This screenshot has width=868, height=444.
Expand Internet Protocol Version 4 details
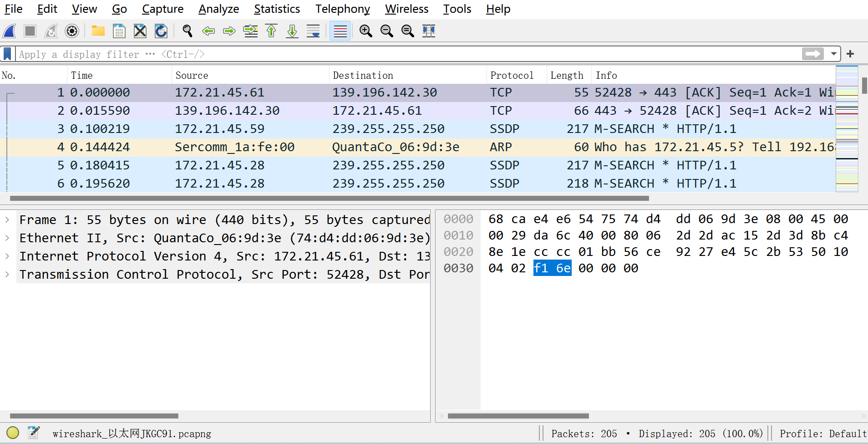pos(7,256)
